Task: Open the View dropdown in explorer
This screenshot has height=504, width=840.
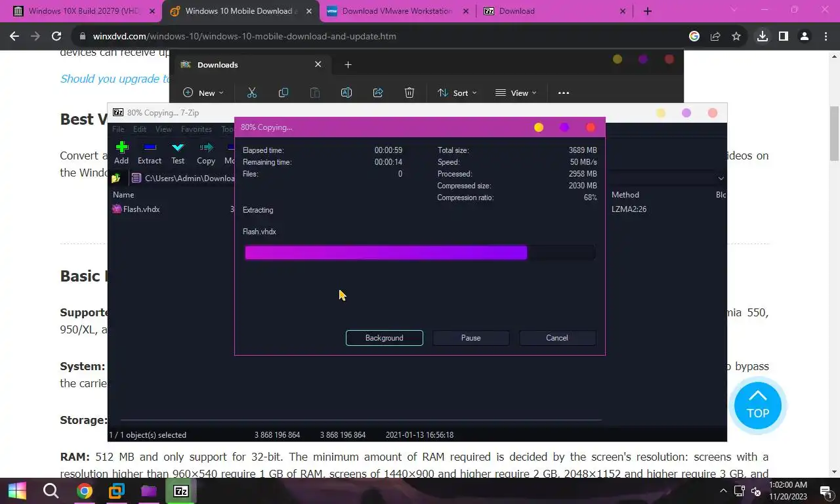Action: (516, 93)
